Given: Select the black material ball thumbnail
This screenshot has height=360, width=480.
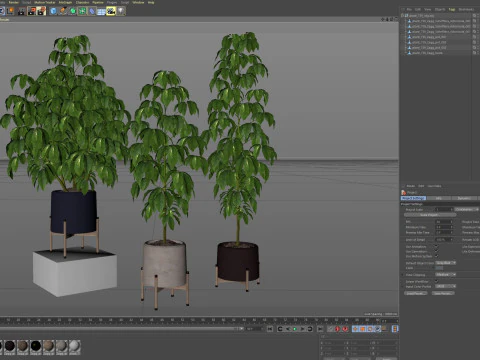Looking at the screenshot, I should (35, 346).
